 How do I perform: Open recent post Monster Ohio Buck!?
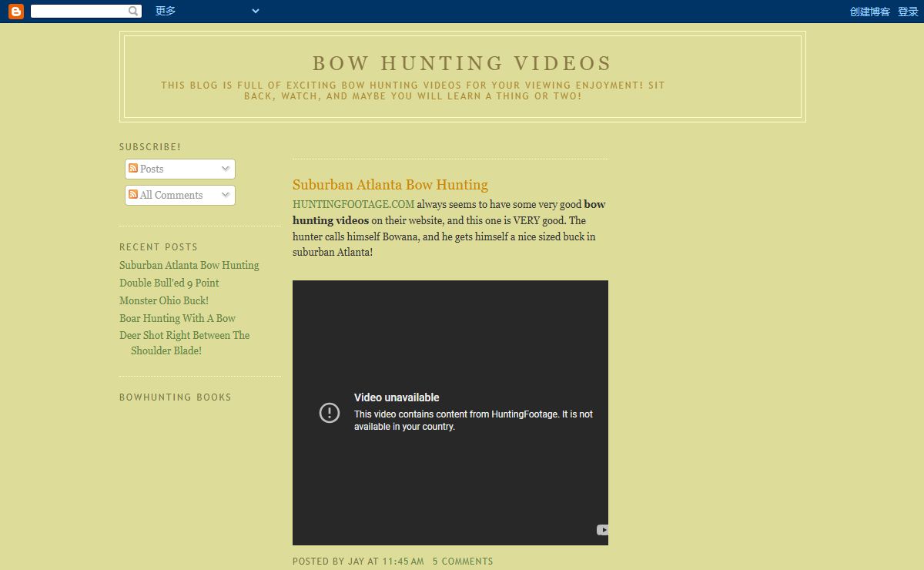click(164, 300)
